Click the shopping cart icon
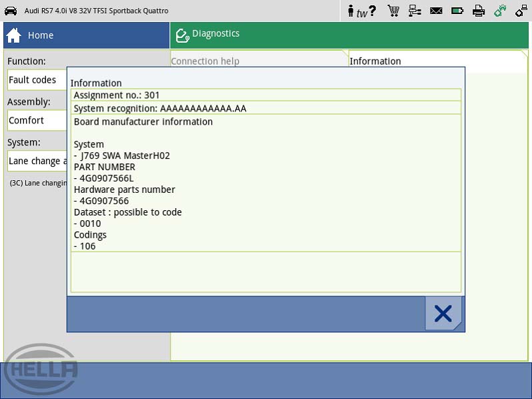 [x=393, y=11]
